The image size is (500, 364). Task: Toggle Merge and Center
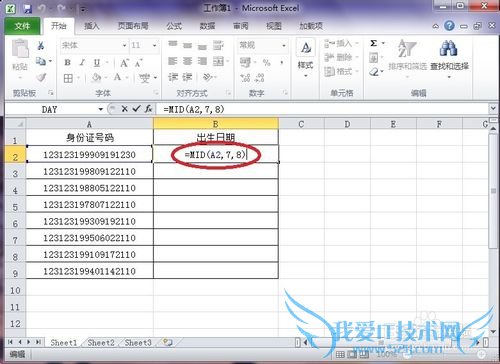coord(218,61)
